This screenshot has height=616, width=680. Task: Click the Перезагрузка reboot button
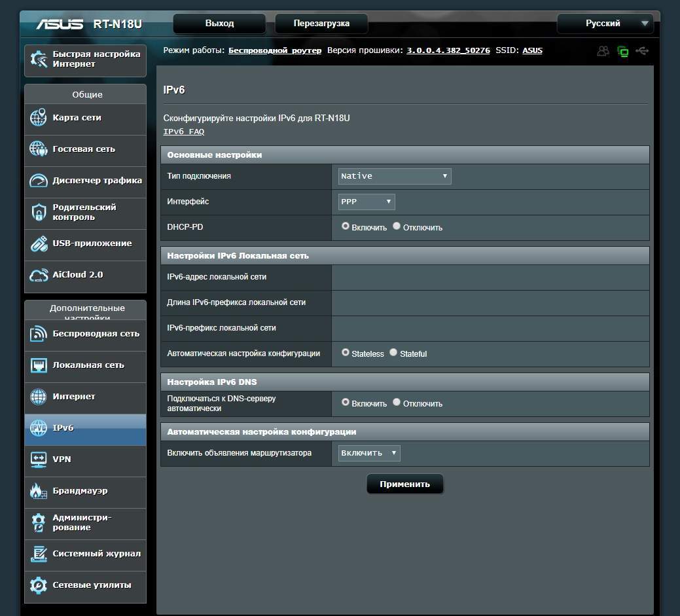pyautogui.click(x=321, y=24)
